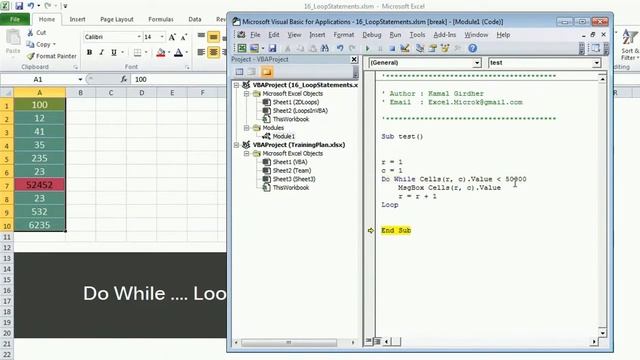
Task: Click the code window scroll down arrow
Action: pyautogui.click(x=602, y=333)
